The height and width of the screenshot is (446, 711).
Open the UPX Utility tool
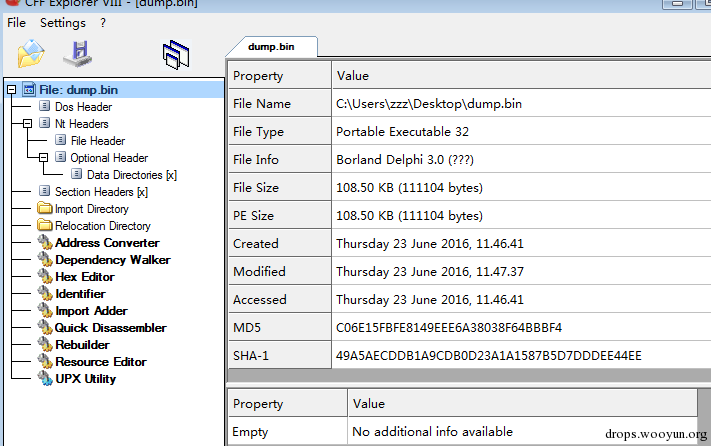tap(85, 379)
